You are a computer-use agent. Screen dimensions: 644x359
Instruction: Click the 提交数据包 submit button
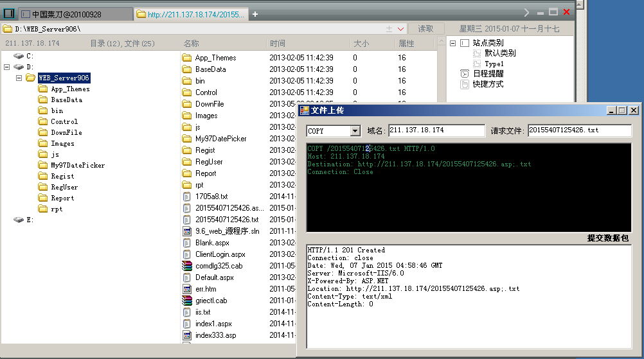tap(608, 238)
